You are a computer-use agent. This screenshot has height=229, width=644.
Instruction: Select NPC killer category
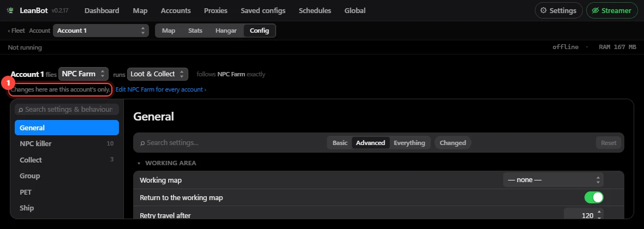67,143
